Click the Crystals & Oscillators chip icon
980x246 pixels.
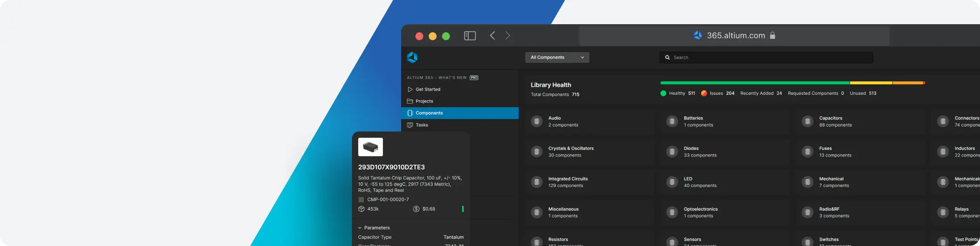[536, 152]
